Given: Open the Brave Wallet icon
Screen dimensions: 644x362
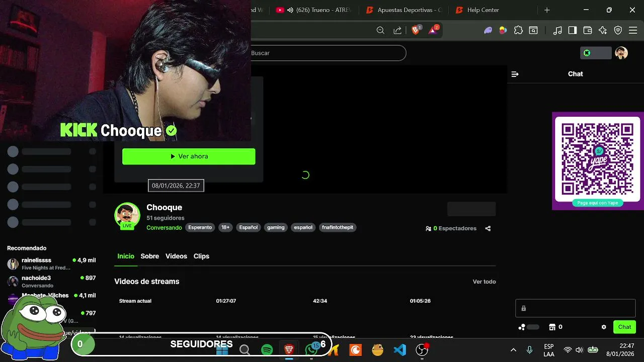Looking at the screenshot, I should pyautogui.click(x=588, y=30).
